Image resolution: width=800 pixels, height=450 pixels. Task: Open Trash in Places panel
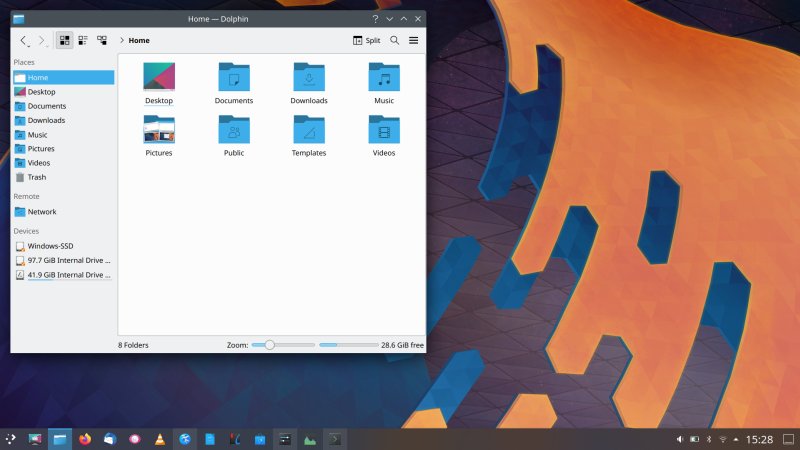click(x=63, y=177)
